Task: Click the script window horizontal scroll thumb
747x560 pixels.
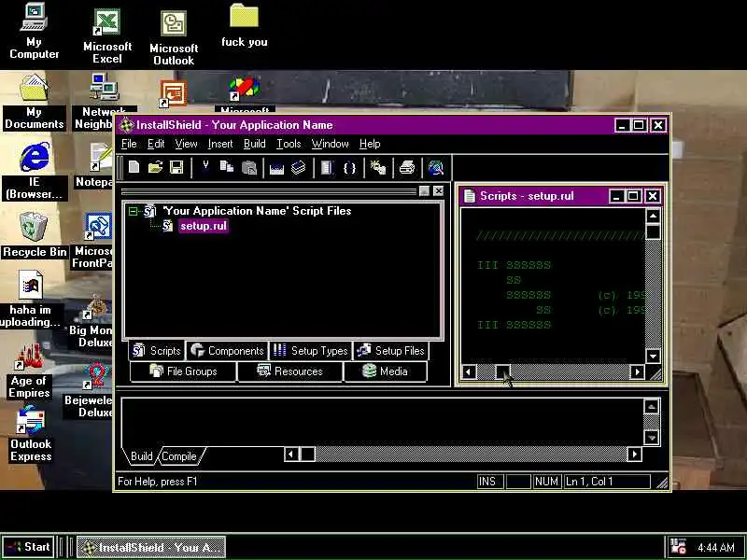Action: point(502,371)
